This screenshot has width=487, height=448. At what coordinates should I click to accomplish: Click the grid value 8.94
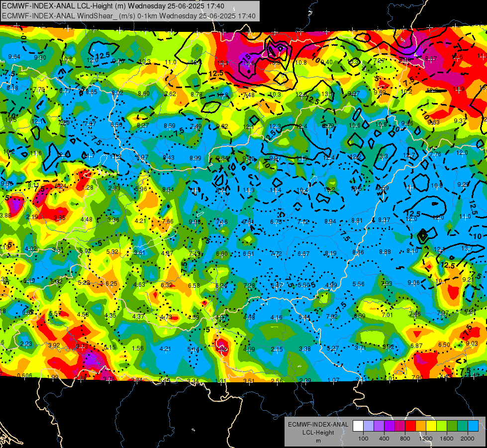pyautogui.click(x=330, y=222)
